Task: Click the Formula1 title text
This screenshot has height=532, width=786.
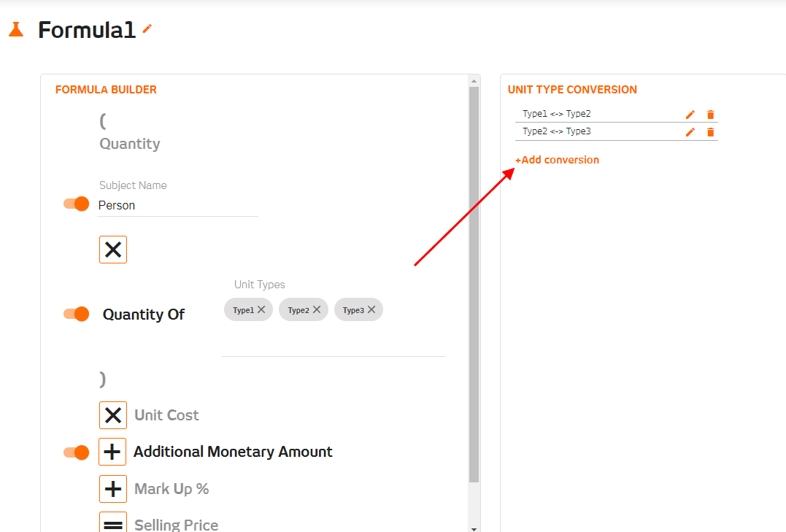Action: (x=87, y=30)
